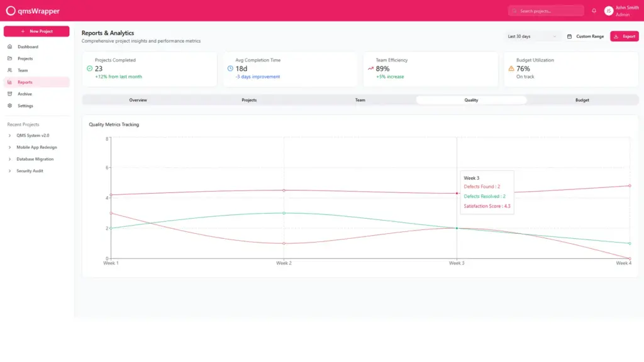Expand the Database Migration project
The image size is (644, 362).
[x=9, y=159]
